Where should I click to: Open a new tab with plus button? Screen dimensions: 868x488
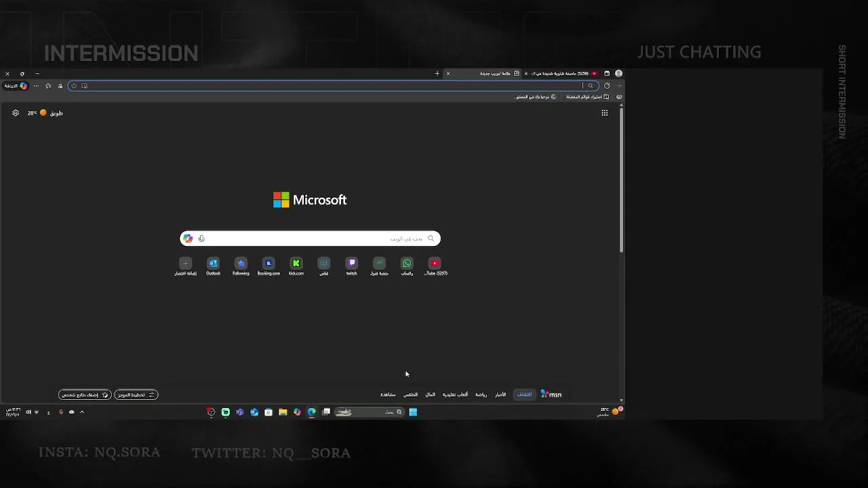click(x=437, y=73)
